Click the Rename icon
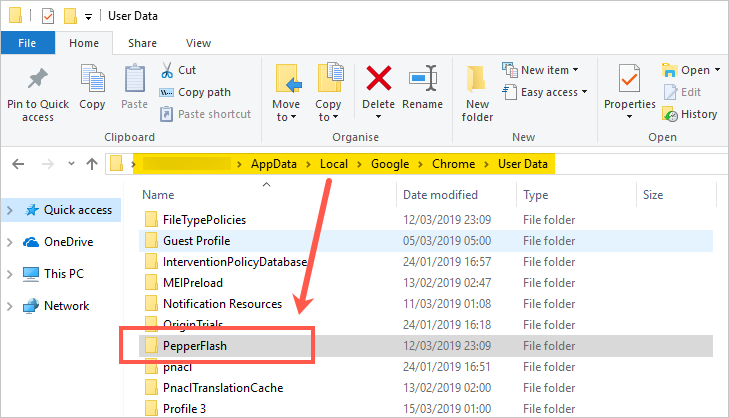 [x=423, y=79]
